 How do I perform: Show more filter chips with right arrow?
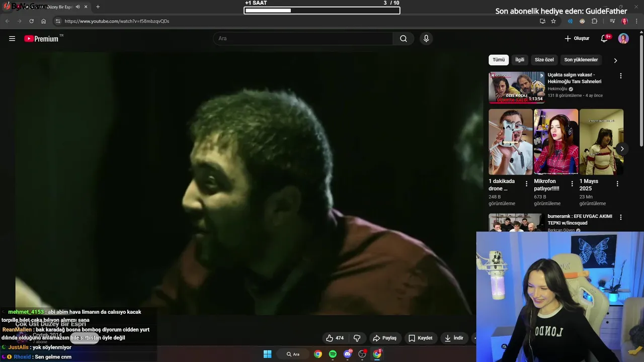615,60
